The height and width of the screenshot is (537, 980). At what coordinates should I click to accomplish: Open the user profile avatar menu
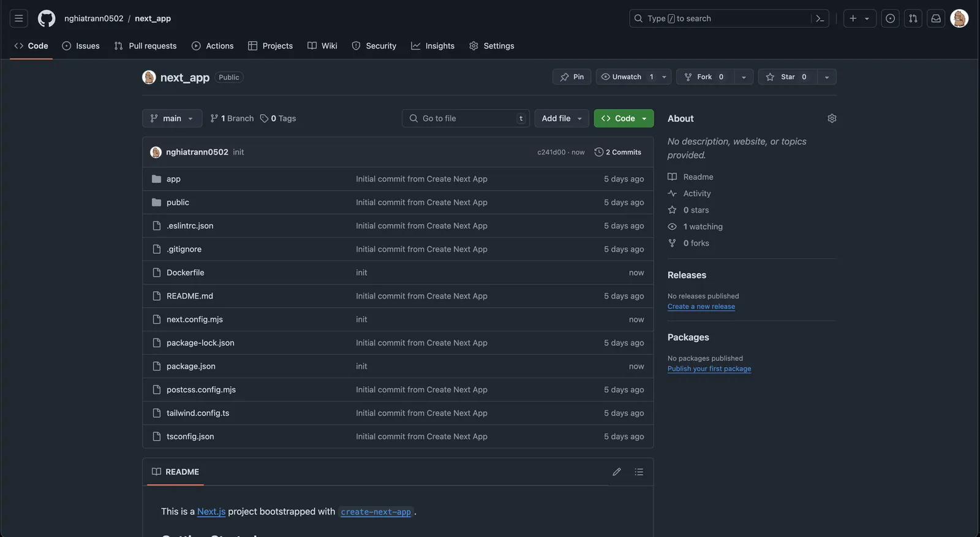(x=959, y=18)
